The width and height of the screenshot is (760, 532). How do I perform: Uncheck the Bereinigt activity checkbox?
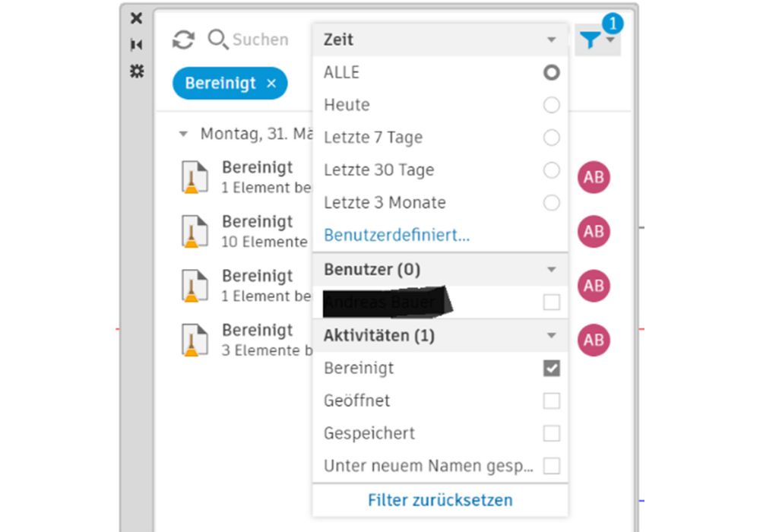coord(552,368)
